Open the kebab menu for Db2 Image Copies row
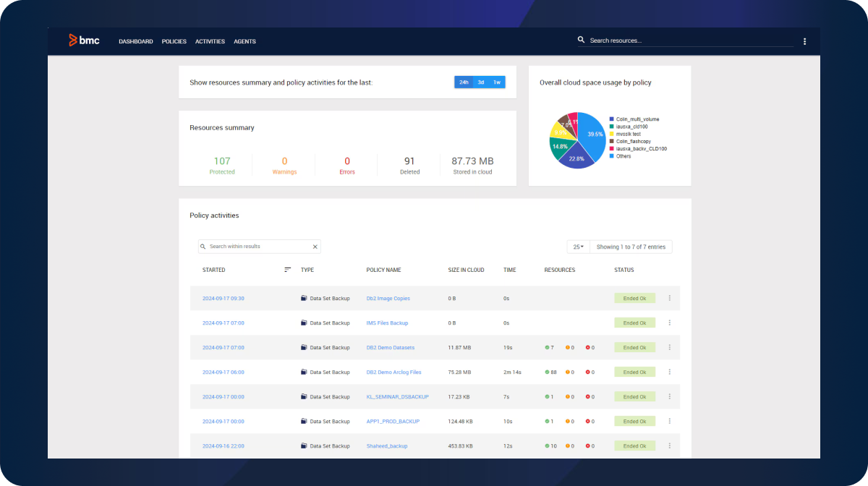This screenshot has width=868, height=486. coord(669,298)
